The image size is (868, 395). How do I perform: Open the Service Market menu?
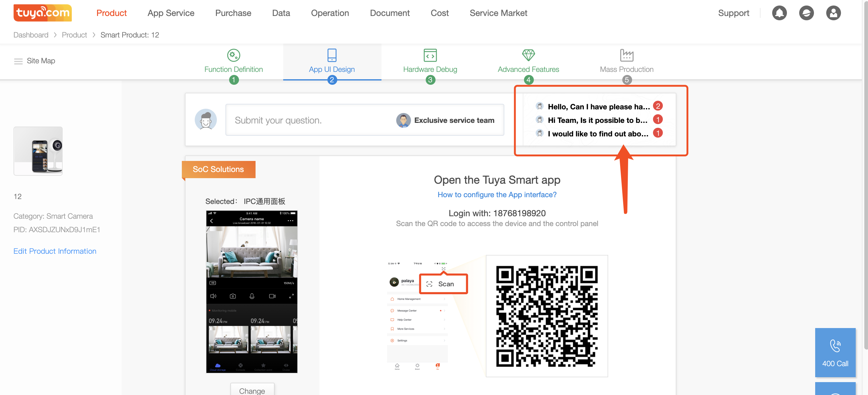click(x=499, y=13)
